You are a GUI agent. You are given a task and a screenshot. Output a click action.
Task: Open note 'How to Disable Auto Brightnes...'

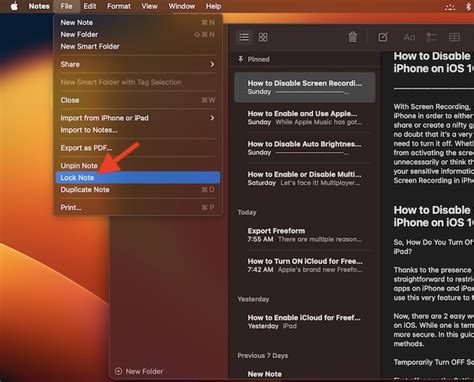point(304,148)
